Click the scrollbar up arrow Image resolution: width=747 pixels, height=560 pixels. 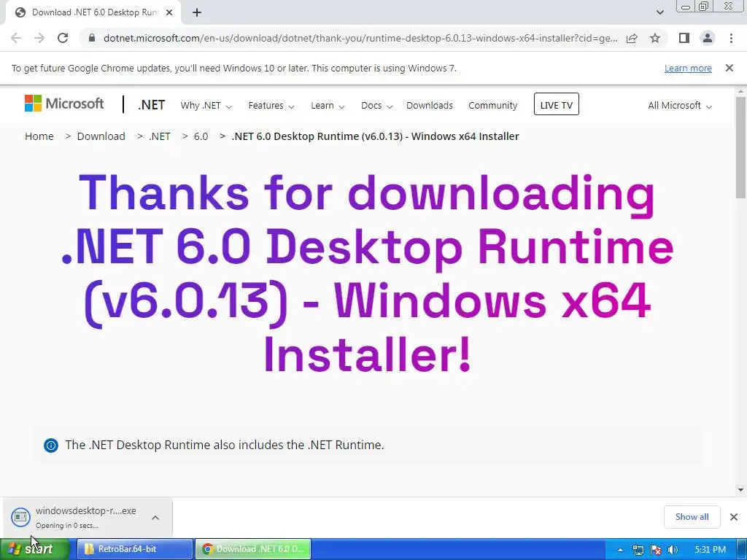click(x=740, y=91)
